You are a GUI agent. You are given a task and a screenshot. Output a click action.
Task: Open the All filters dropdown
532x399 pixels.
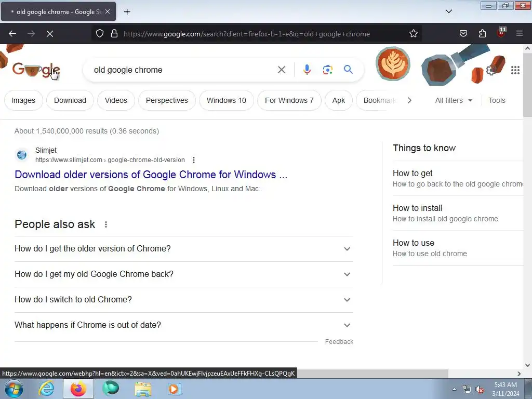pos(453,100)
